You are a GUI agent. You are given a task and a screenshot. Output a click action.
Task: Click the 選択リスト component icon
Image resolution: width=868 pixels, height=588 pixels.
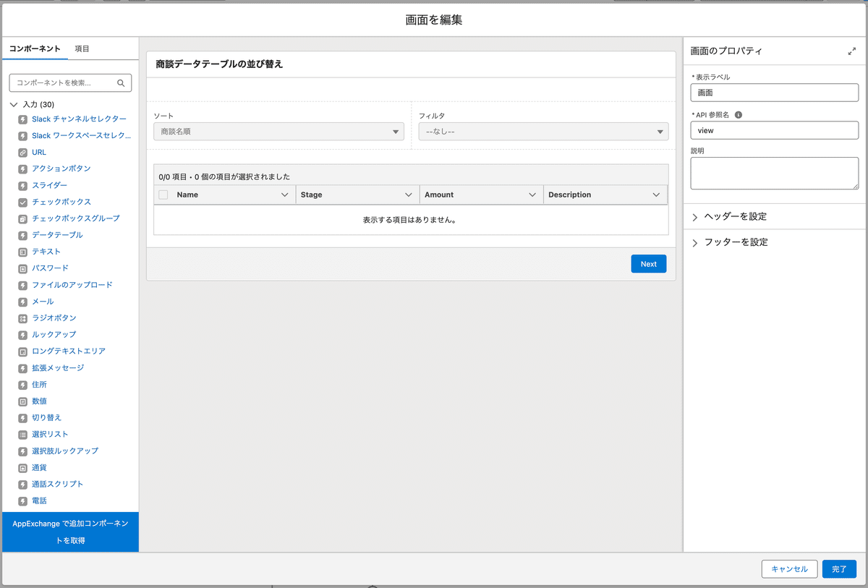coord(23,435)
